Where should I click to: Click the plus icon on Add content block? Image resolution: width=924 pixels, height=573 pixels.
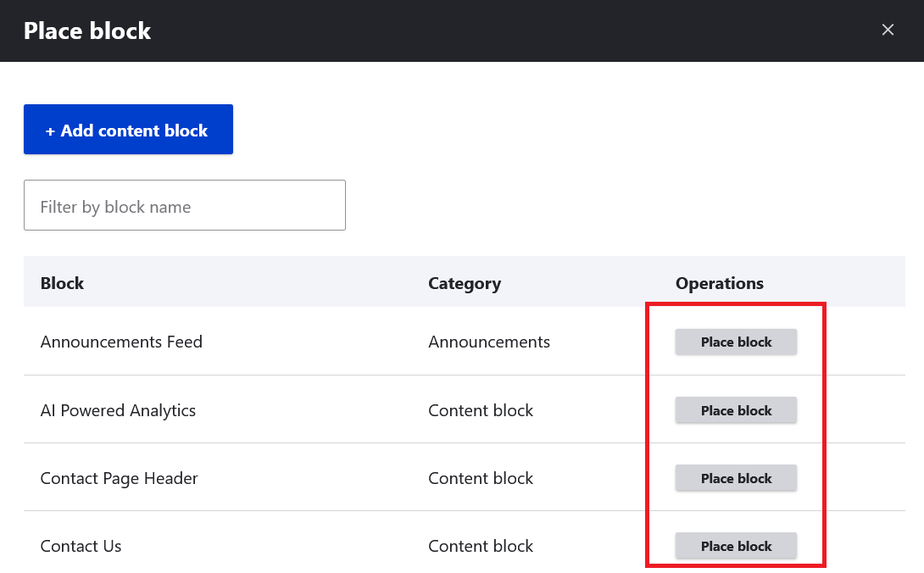point(51,130)
